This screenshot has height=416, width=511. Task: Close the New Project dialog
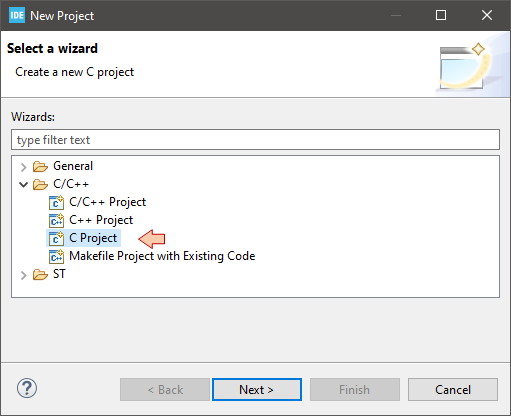pos(487,15)
